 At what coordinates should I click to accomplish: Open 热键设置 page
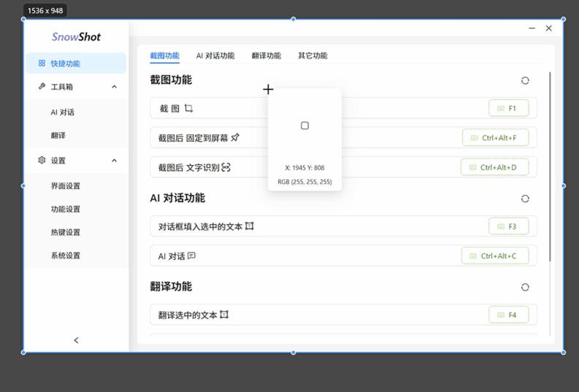[x=66, y=233]
